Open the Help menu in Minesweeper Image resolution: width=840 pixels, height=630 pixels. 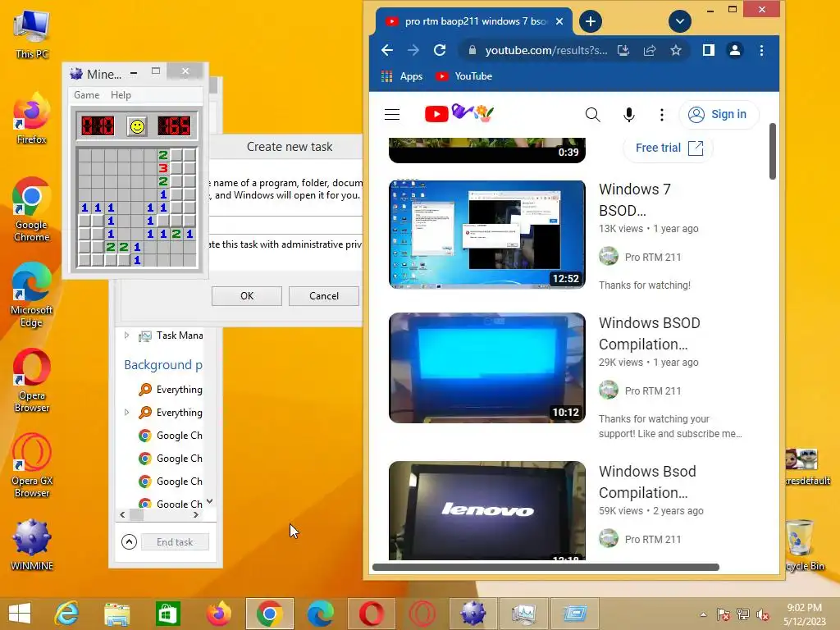pyautogui.click(x=121, y=95)
